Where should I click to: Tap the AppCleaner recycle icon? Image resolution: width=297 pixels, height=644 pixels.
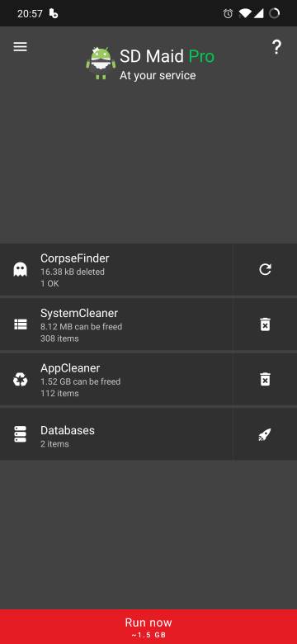coord(20,380)
